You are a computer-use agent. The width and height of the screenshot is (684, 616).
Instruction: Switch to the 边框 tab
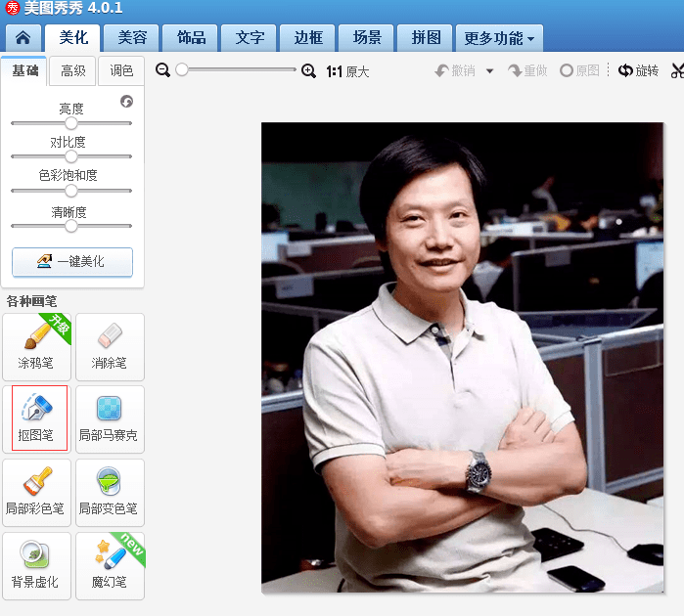(308, 38)
